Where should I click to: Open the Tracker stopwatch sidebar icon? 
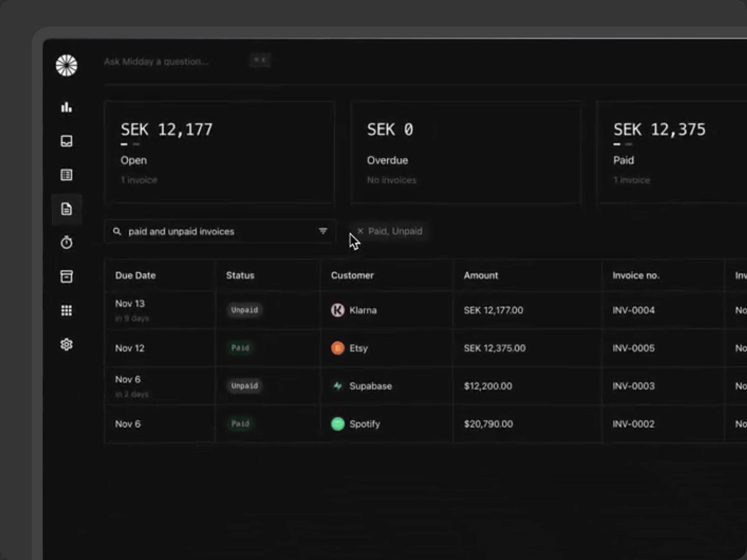tap(67, 242)
